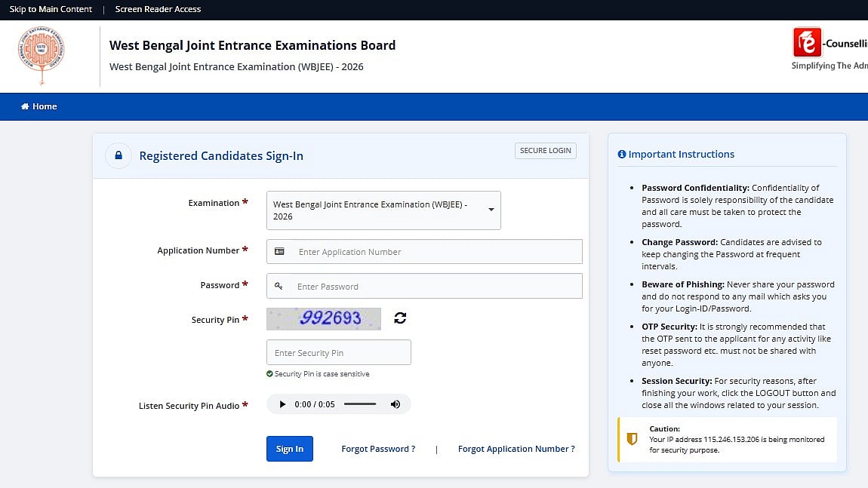Open Forgot Password link
The height and width of the screenshot is (488, 868).
pyautogui.click(x=378, y=449)
